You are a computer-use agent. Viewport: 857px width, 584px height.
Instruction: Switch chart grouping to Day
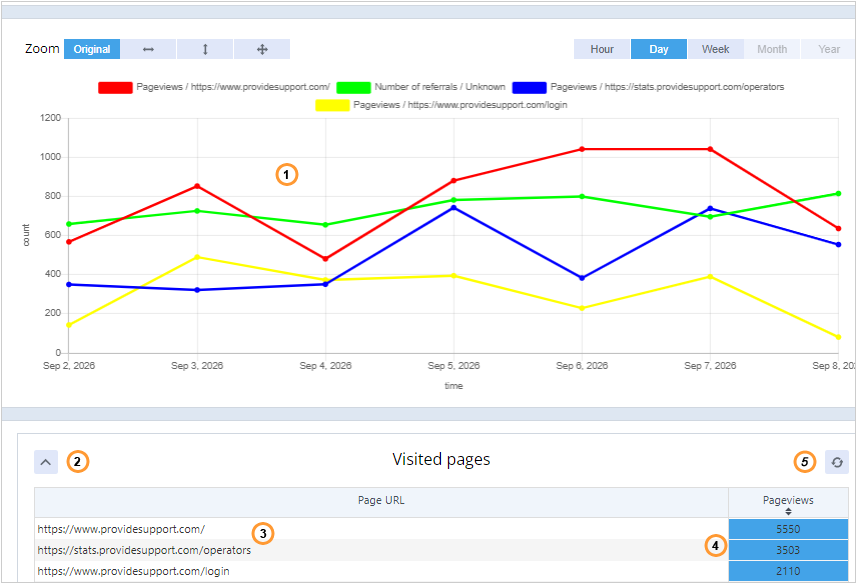click(x=659, y=49)
